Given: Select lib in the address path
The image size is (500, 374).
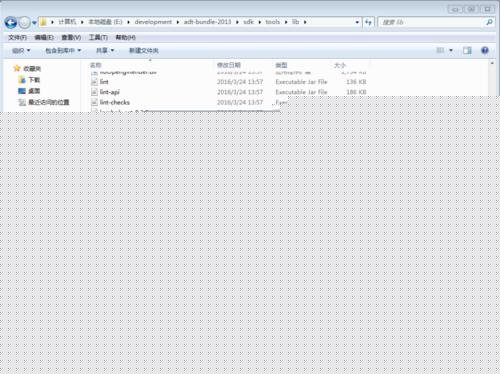Looking at the screenshot, I should click(x=295, y=22).
